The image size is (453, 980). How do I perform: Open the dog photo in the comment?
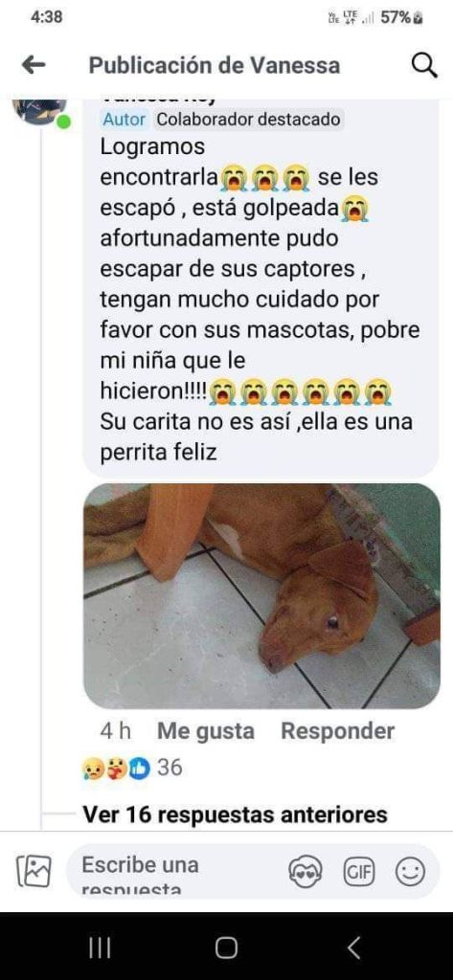(x=261, y=595)
